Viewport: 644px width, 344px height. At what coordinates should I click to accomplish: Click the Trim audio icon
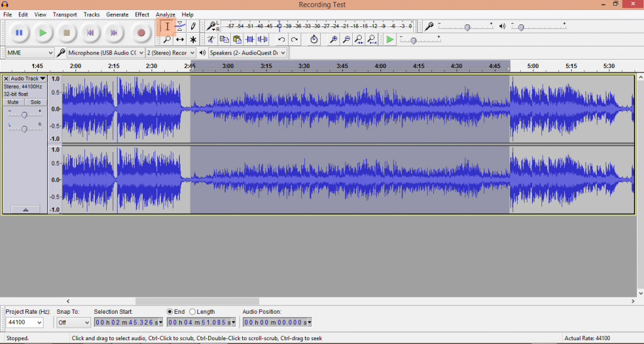point(250,40)
